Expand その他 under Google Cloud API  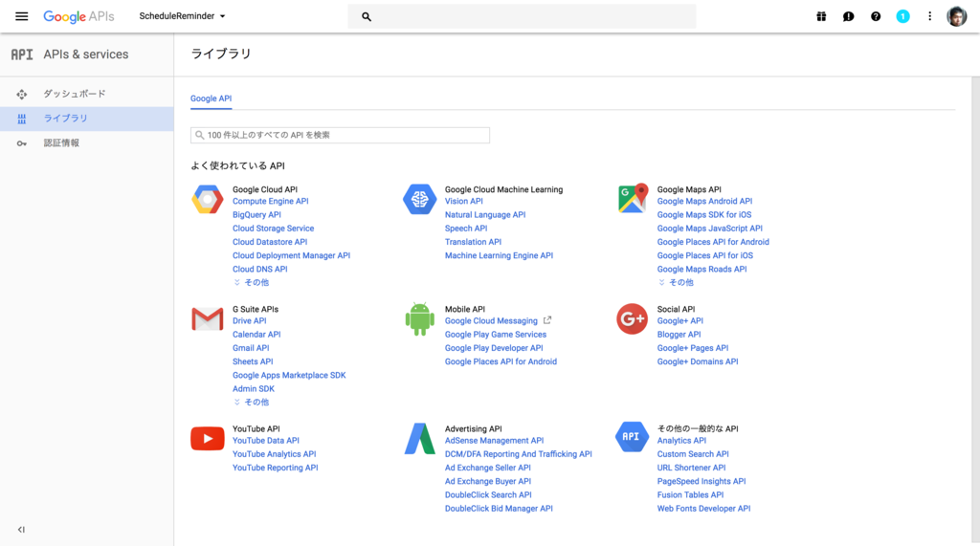tap(252, 282)
